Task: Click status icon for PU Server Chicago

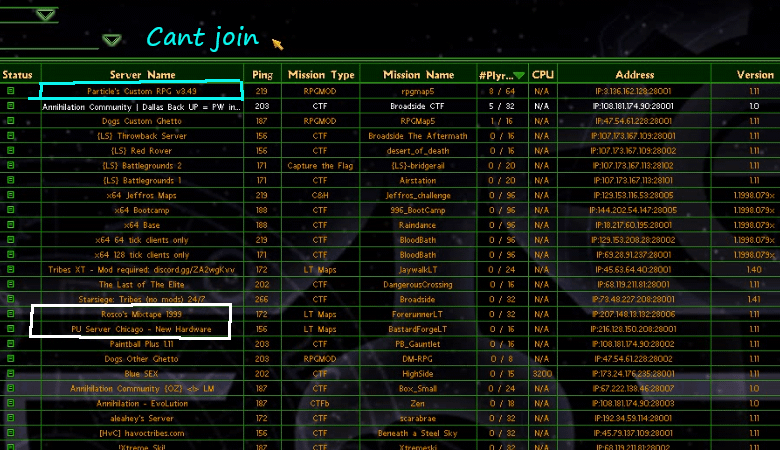Action: [x=10, y=329]
